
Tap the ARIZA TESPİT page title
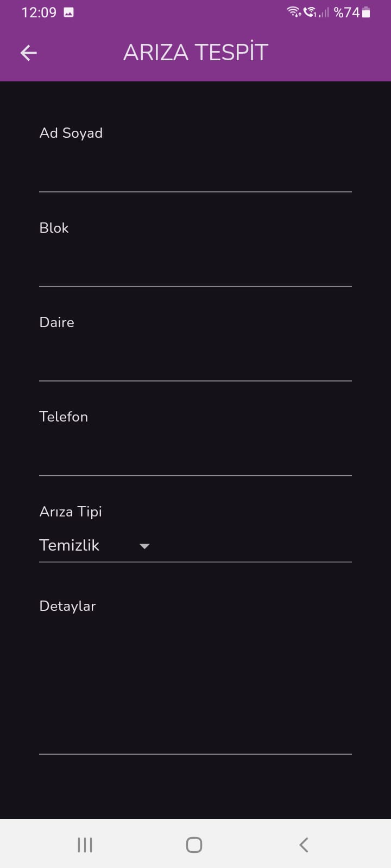195,53
